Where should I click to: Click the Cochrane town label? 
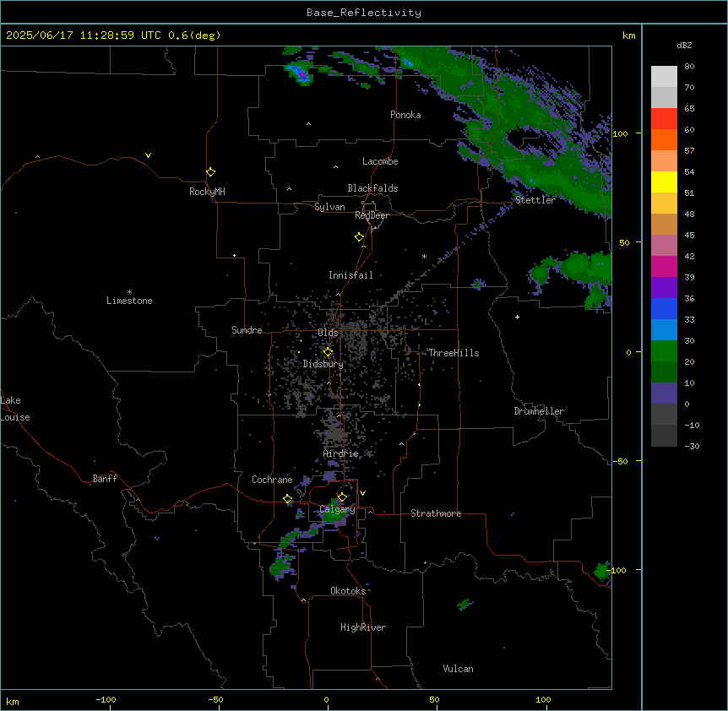coord(272,480)
